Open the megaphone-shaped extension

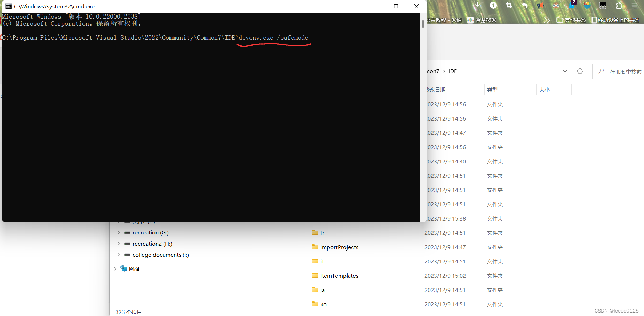click(x=540, y=6)
